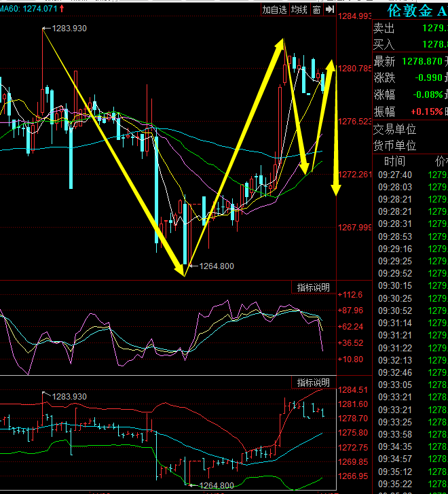The image size is (448, 494).
Task: Click the 时间 column header
Action: point(394,161)
